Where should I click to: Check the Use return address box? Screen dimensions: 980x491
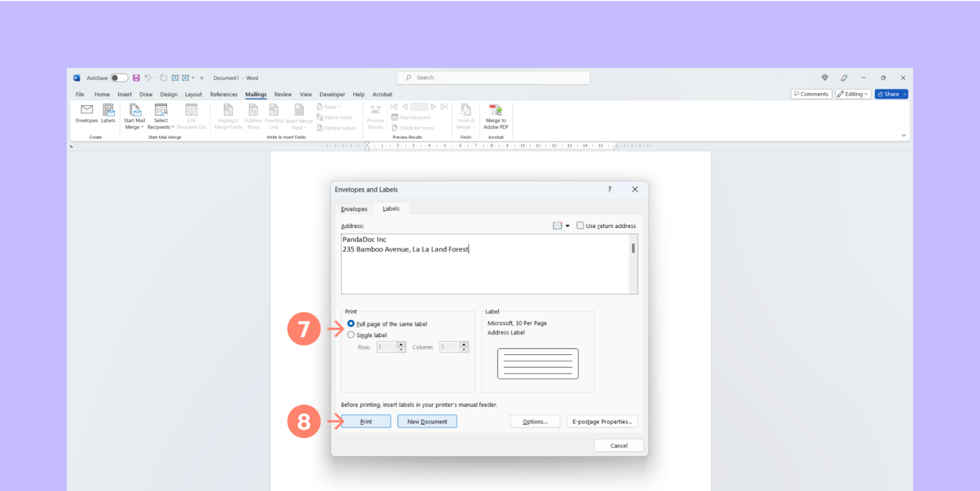(580, 225)
